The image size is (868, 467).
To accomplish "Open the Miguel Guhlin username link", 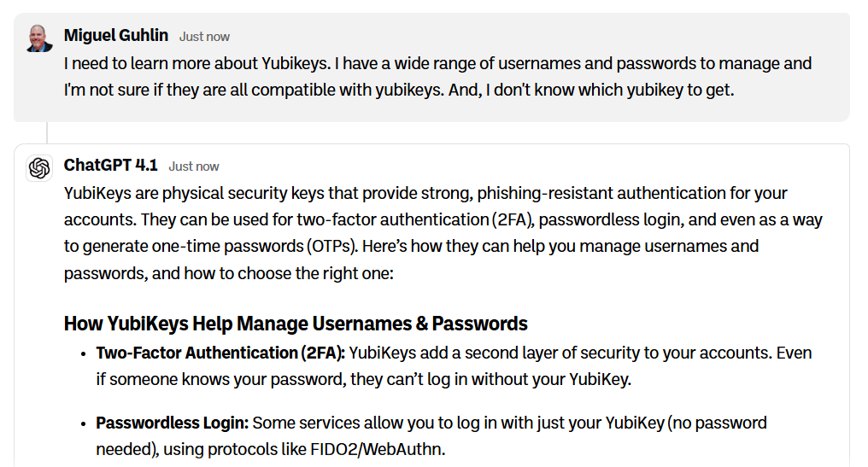I will (x=117, y=36).
